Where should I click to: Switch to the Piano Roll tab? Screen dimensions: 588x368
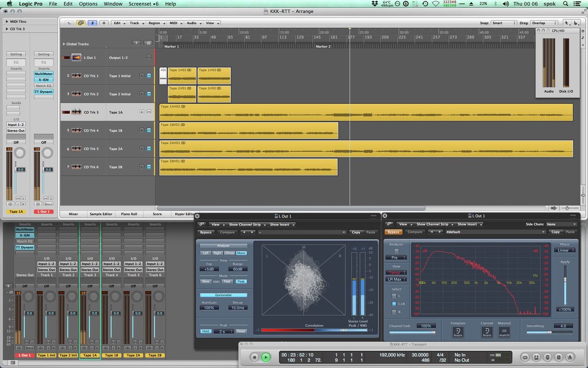coord(129,214)
